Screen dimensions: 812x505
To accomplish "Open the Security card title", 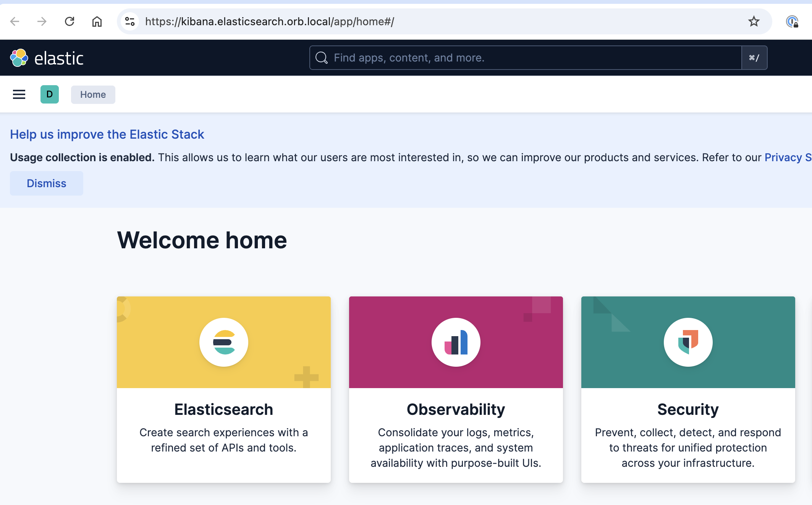I will click(688, 410).
